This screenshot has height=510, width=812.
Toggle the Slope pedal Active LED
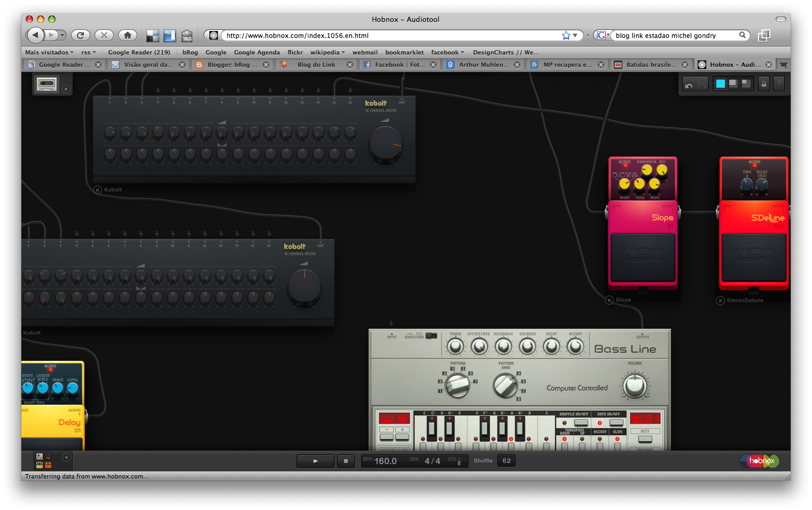(x=625, y=166)
